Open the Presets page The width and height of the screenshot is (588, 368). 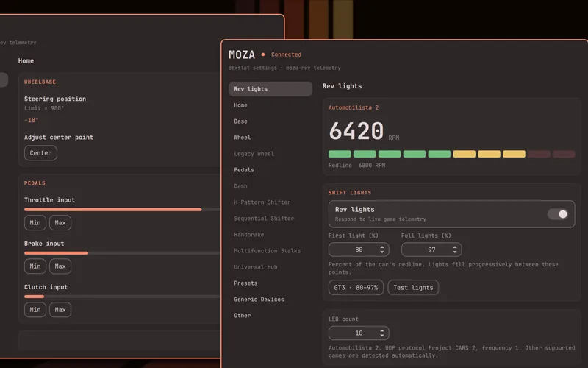pos(245,283)
